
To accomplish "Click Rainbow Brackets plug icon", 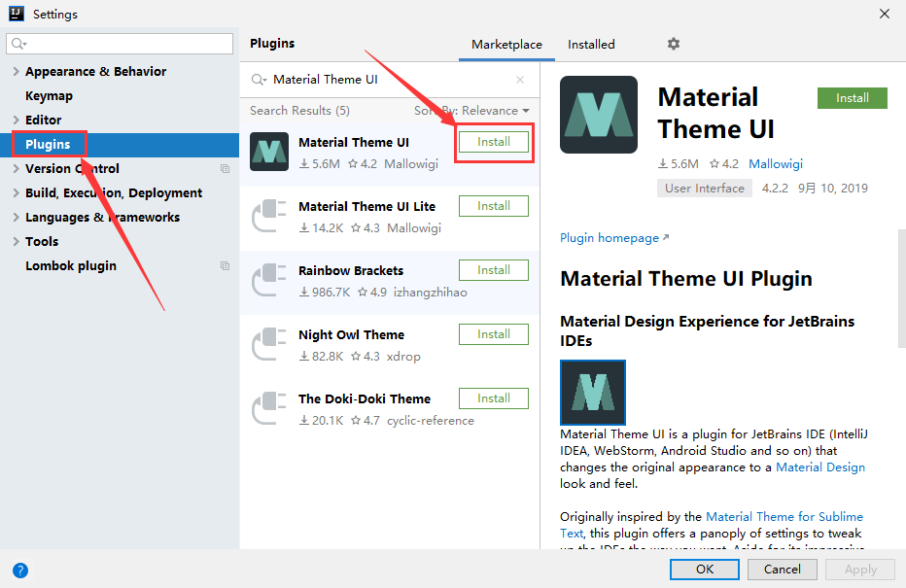I will pyautogui.click(x=269, y=280).
